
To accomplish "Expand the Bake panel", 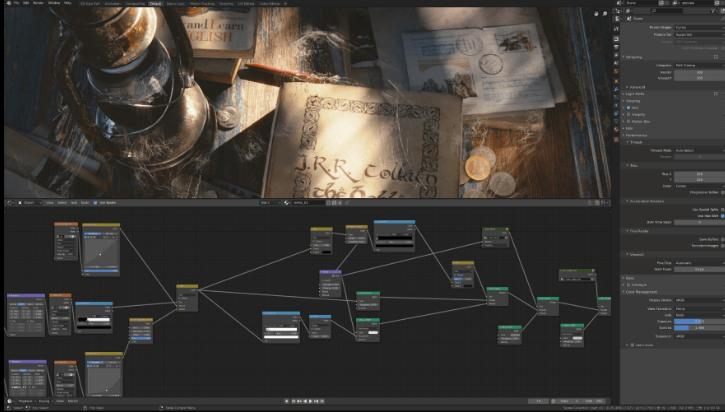I will 629,278.
